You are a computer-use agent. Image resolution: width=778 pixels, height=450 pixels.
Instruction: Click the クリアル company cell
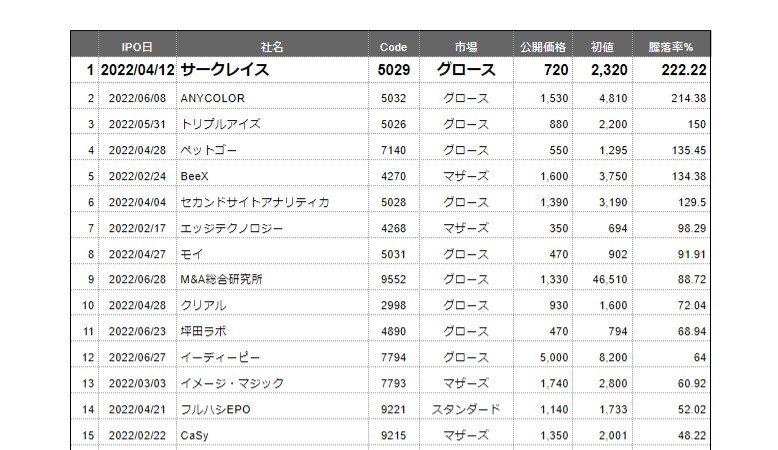click(272, 306)
